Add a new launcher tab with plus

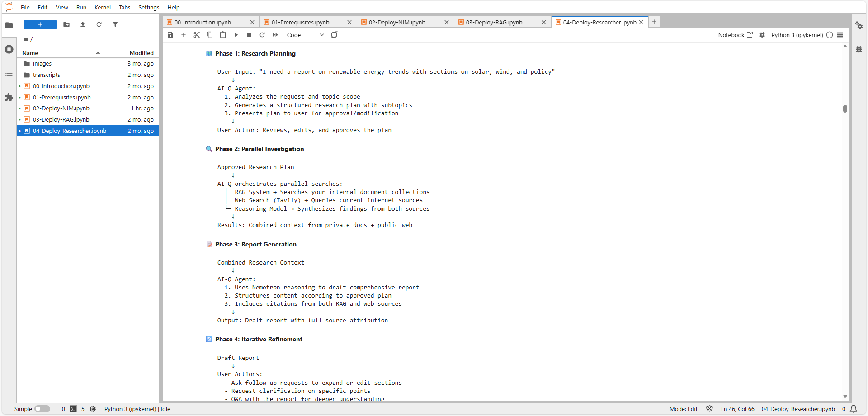tap(654, 22)
